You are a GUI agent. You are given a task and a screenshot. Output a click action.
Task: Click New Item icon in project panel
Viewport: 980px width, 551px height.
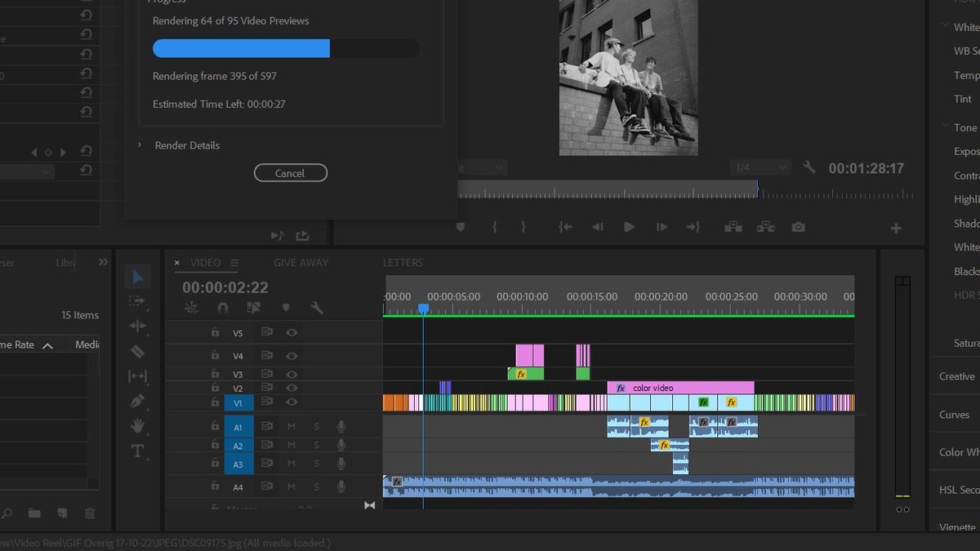62,513
